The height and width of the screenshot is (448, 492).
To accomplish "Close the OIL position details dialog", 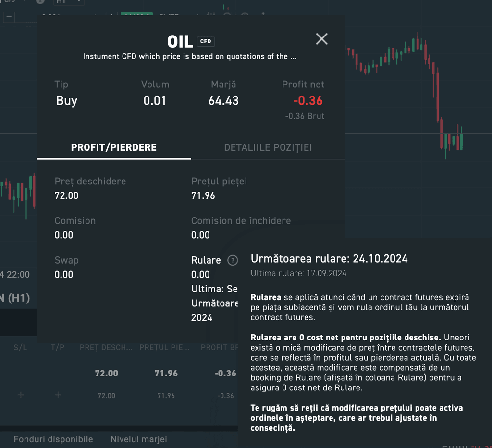I will tap(321, 39).
